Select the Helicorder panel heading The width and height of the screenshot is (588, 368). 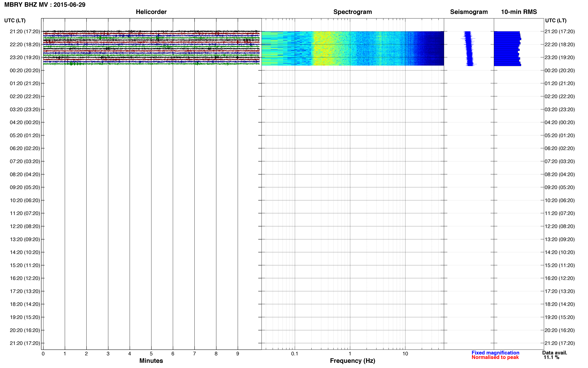pyautogui.click(x=151, y=12)
